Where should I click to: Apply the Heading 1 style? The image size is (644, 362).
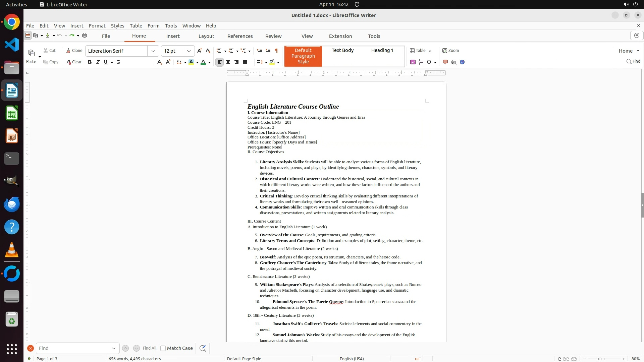click(x=382, y=50)
